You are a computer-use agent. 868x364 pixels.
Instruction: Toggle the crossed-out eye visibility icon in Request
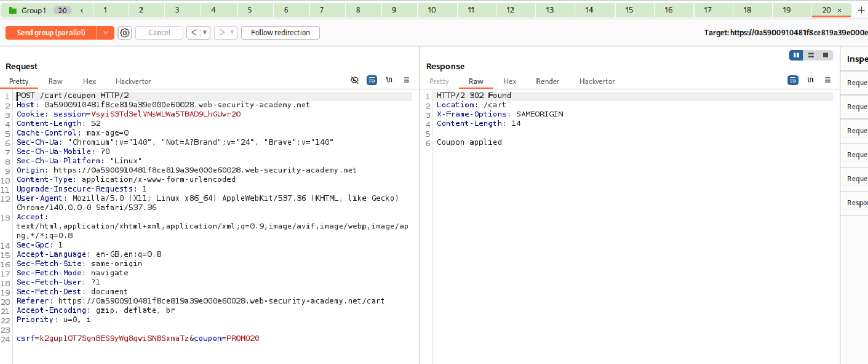click(354, 80)
